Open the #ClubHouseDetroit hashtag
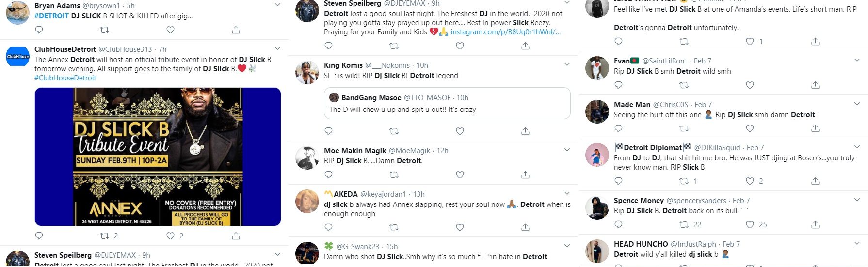The width and height of the screenshot is (868, 267). click(x=65, y=78)
